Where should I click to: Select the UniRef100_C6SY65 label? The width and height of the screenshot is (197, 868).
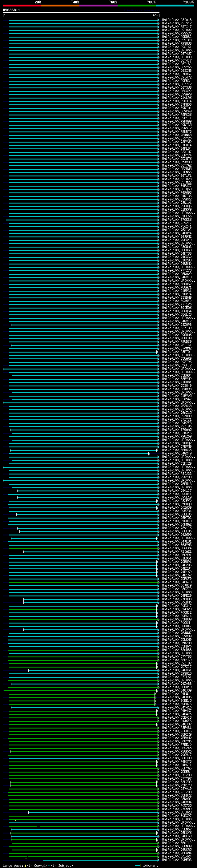pyautogui.click(x=177, y=67)
